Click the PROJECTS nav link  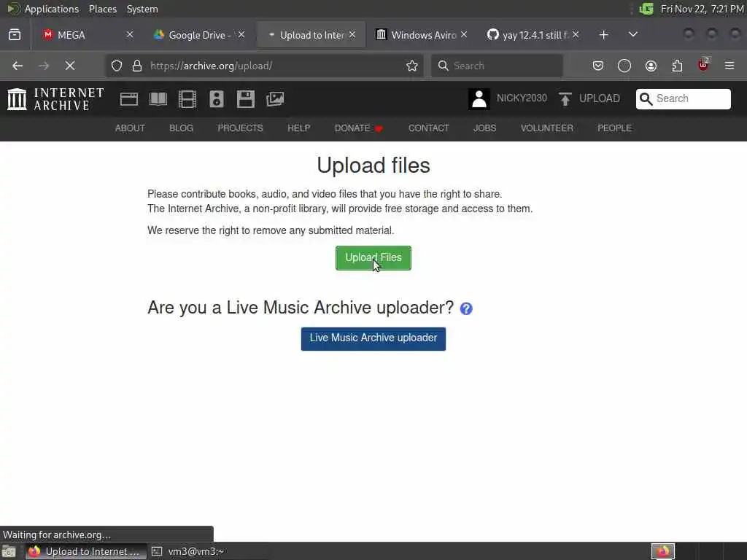(240, 128)
